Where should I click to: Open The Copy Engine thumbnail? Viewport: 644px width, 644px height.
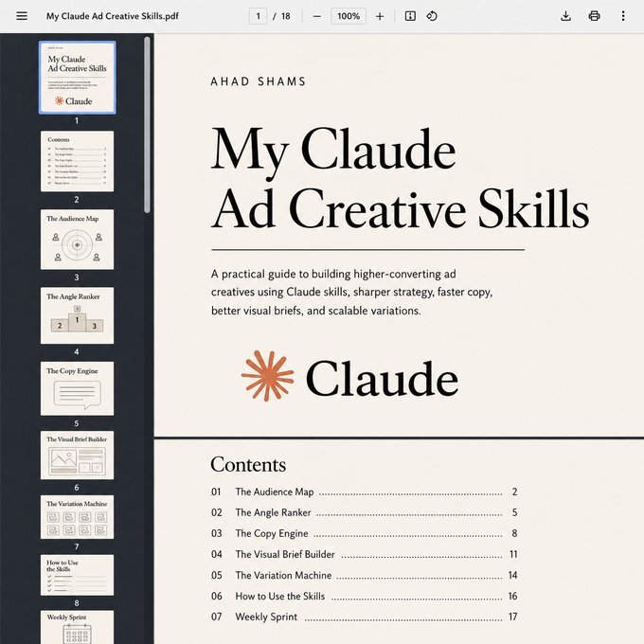(x=78, y=388)
